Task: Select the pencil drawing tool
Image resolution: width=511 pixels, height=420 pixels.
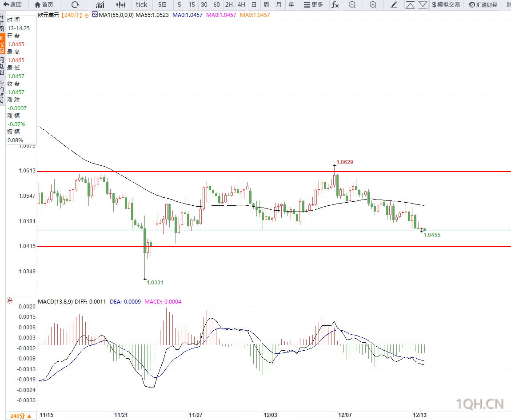Action: (x=394, y=5)
